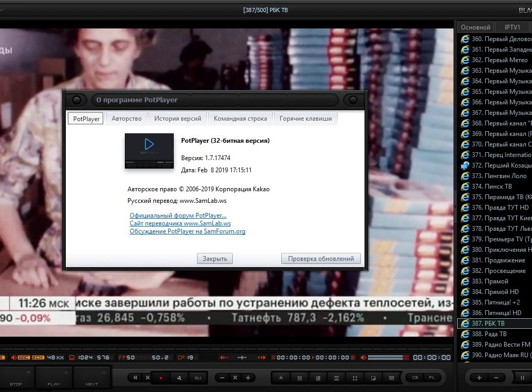Click the round button left of the dialog title
Viewport: 532px width, 392px height.
(x=77, y=100)
